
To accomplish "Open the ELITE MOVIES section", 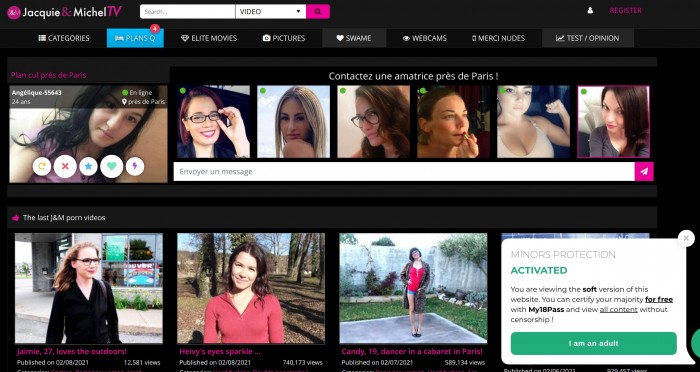I will point(209,38).
